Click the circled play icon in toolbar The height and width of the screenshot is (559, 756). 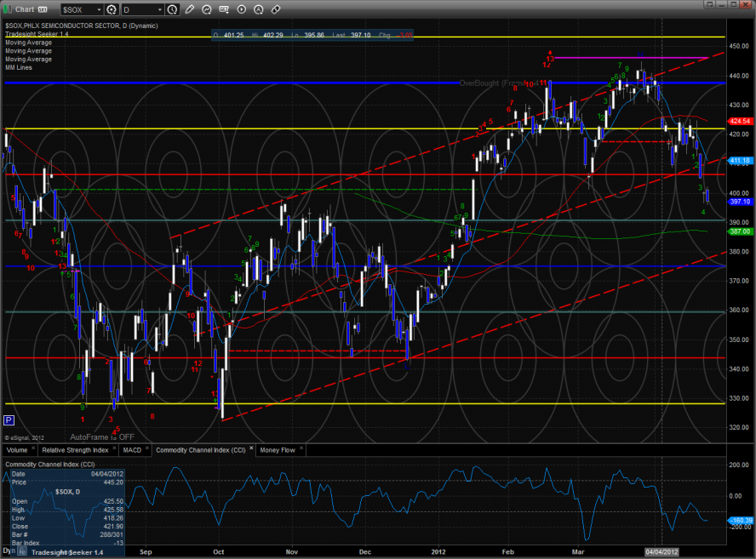pyautogui.click(x=241, y=9)
